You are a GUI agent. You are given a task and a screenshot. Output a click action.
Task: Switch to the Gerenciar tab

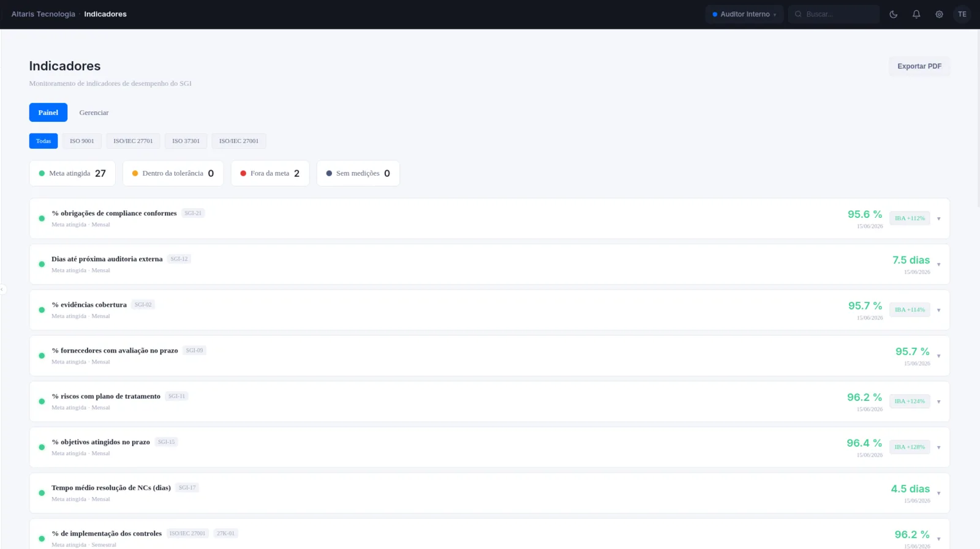click(94, 113)
